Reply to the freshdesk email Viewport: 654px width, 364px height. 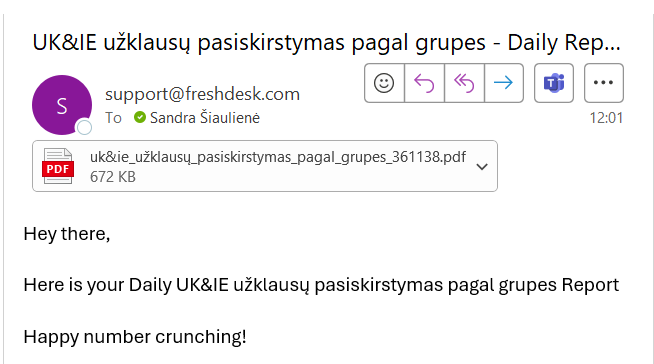tap(424, 83)
